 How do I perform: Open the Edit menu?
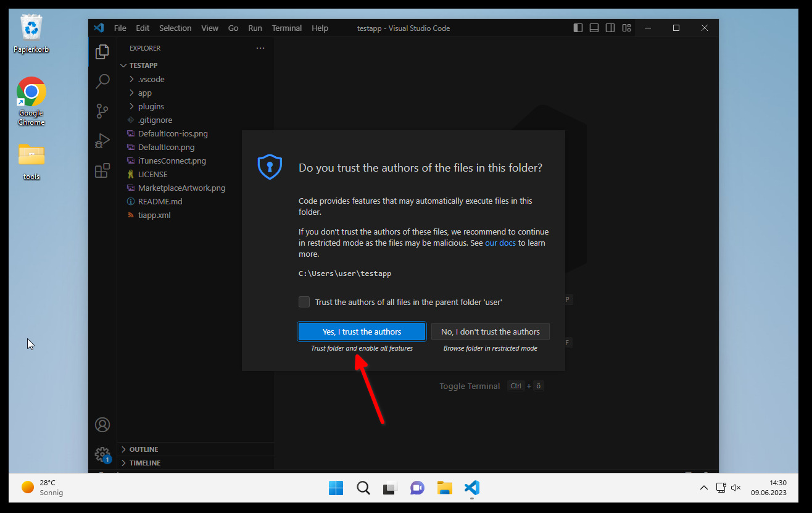coord(143,28)
